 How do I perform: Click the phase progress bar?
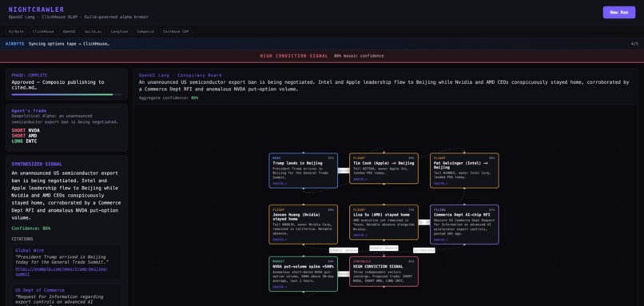(66, 94)
